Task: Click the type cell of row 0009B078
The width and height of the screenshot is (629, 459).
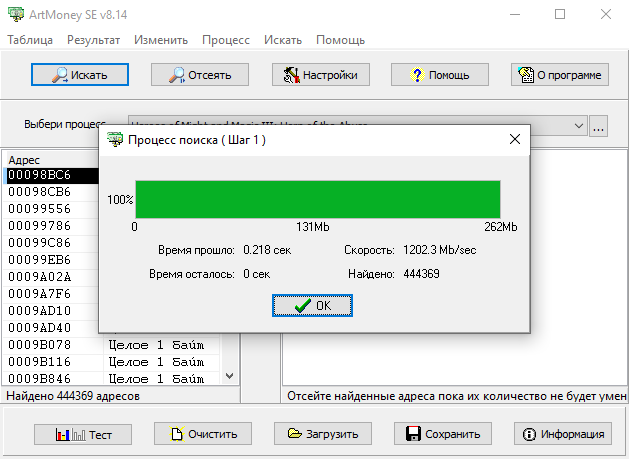Action: [161, 345]
